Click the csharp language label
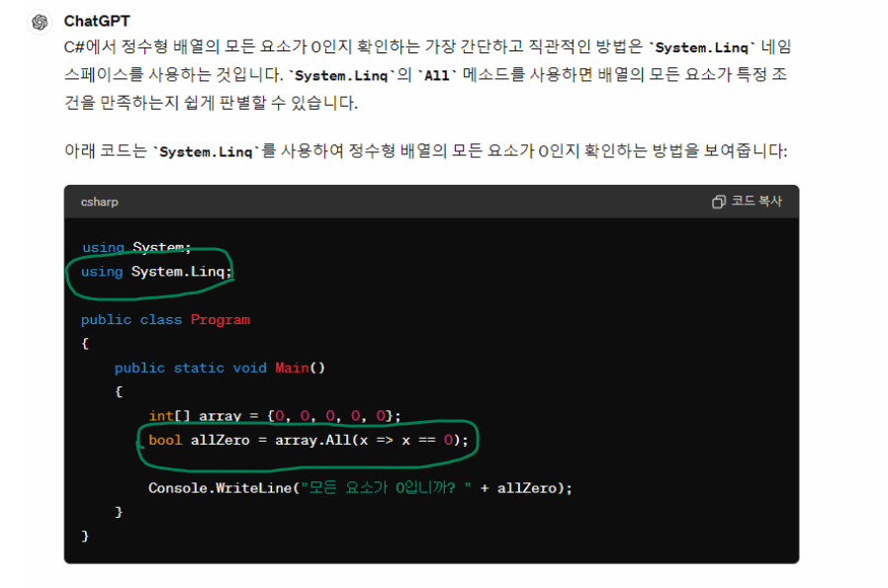Image resolution: width=888 pixels, height=588 pixels. (100, 202)
